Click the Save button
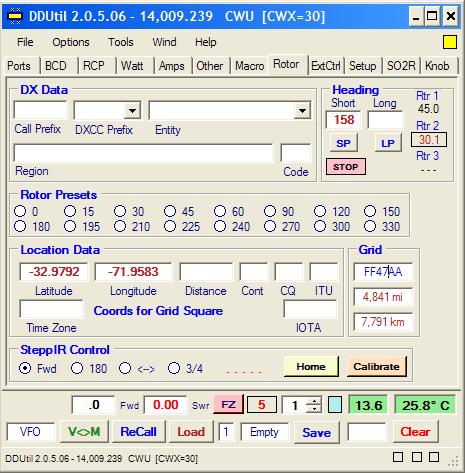The height and width of the screenshot is (473, 465). coord(317,432)
